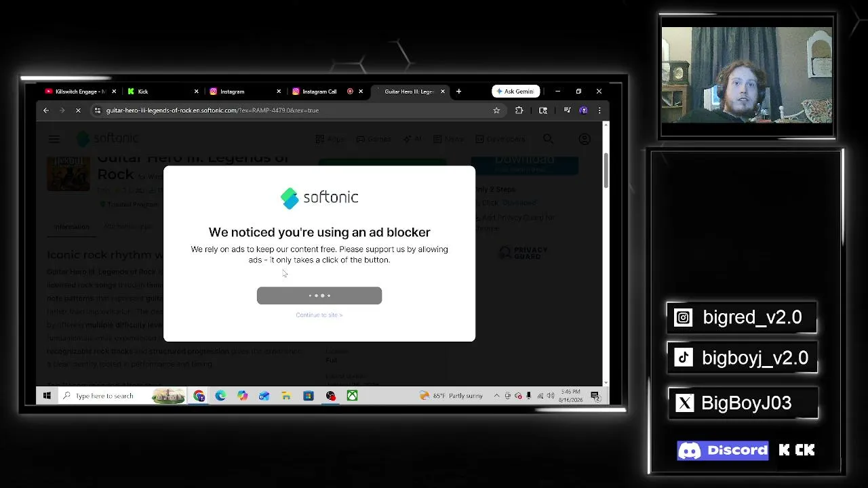Open the Windows notification center
This screenshot has width=868, height=488.
tap(595, 396)
